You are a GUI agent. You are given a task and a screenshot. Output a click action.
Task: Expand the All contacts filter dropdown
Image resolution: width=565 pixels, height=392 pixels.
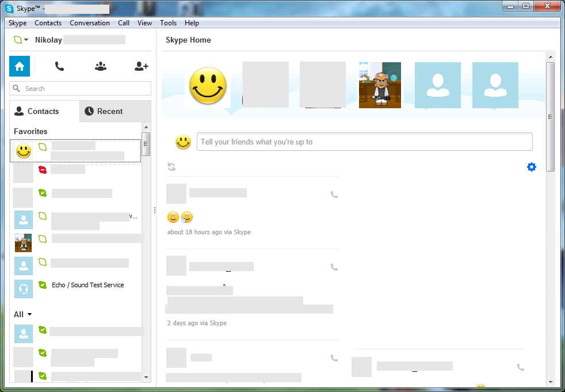tap(23, 314)
